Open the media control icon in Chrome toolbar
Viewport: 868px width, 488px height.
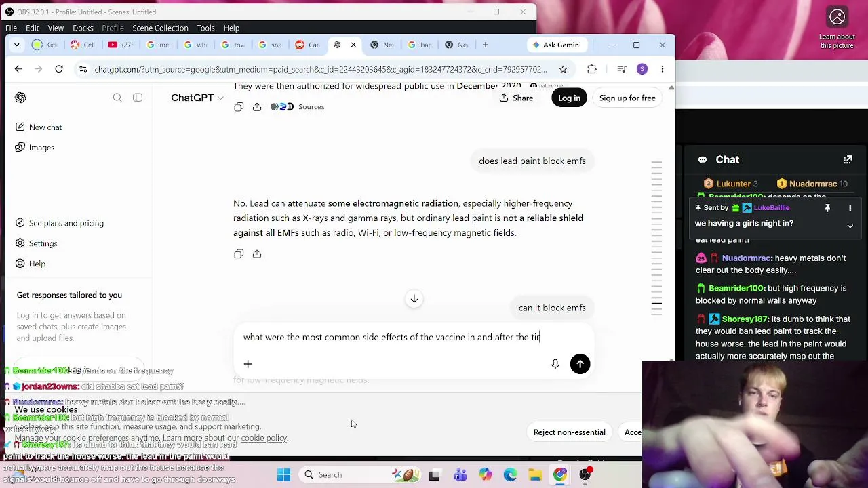(x=622, y=69)
